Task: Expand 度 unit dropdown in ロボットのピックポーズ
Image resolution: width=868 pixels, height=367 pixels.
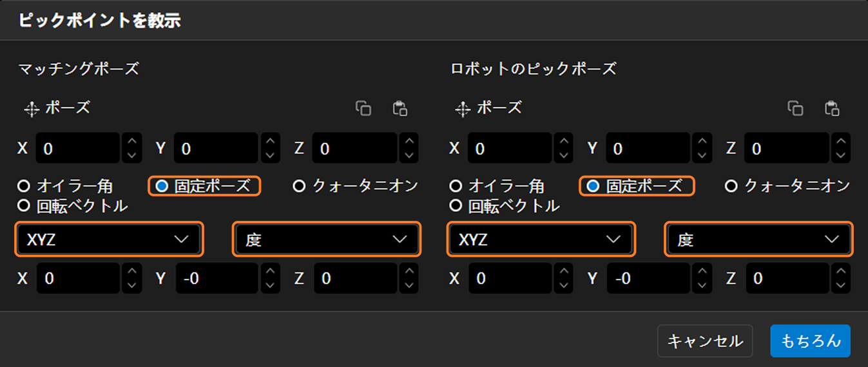Action: click(x=758, y=240)
